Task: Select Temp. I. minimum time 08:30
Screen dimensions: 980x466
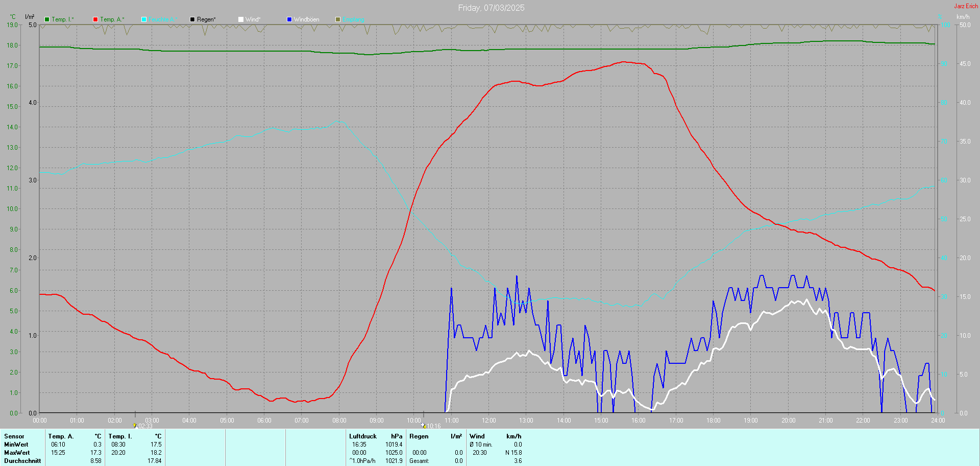Action: (x=118, y=445)
